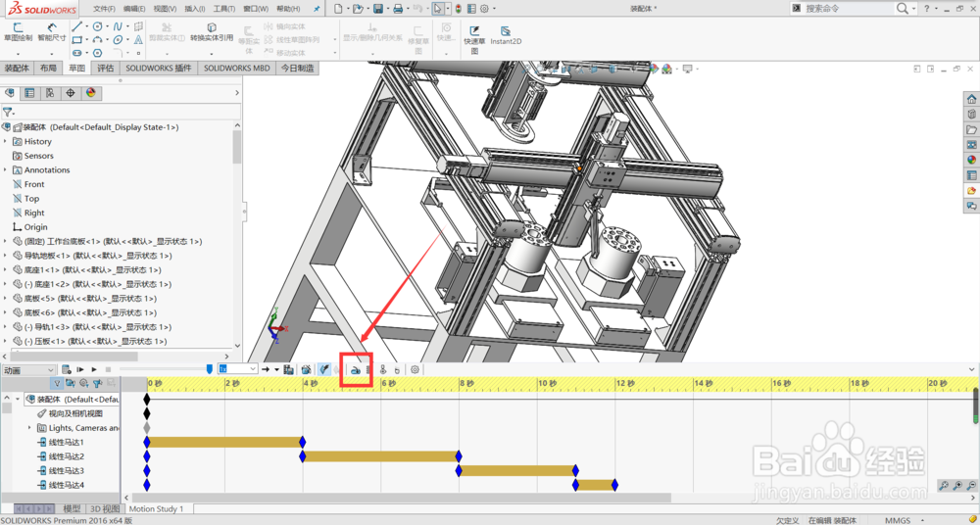Select the Line sketch tool

click(x=76, y=26)
